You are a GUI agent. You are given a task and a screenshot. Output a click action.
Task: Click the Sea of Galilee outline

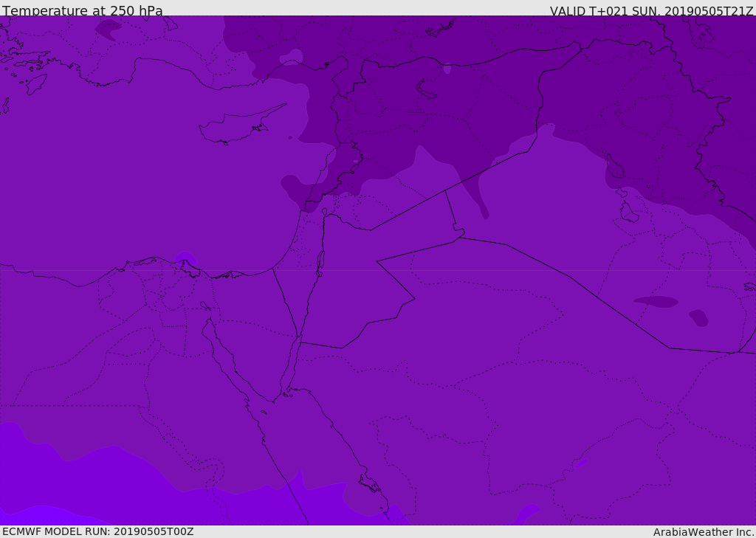click(x=324, y=212)
